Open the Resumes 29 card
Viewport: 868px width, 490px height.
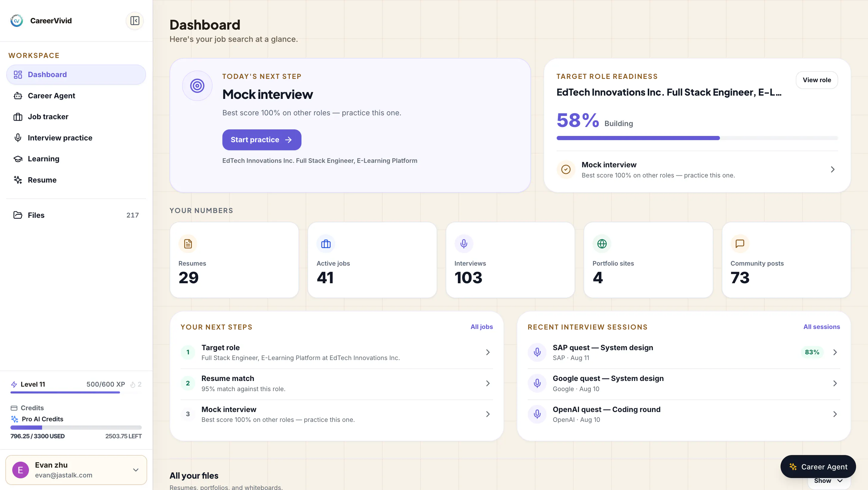pos(234,260)
